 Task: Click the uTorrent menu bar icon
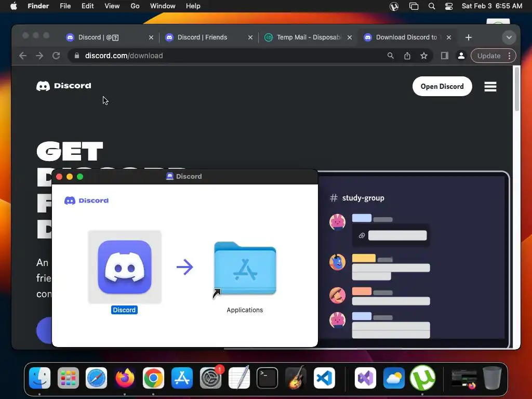click(394, 6)
